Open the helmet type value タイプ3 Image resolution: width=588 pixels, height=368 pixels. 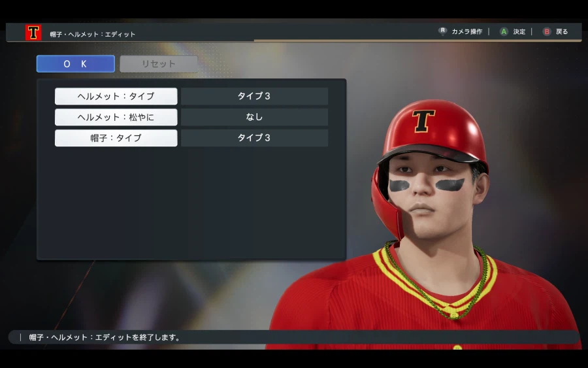[254, 96]
